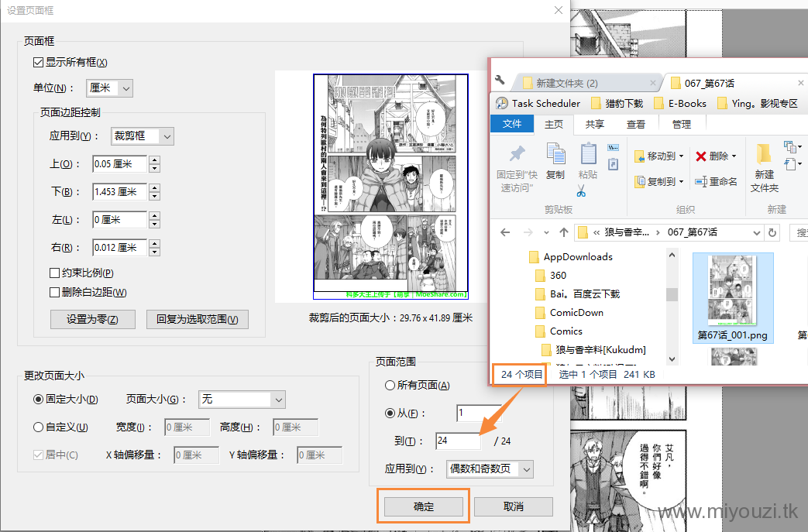This screenshot has height=532, width=808.
Task: Switch to the 主页 ribbon tab
Action: pos(554,125)
